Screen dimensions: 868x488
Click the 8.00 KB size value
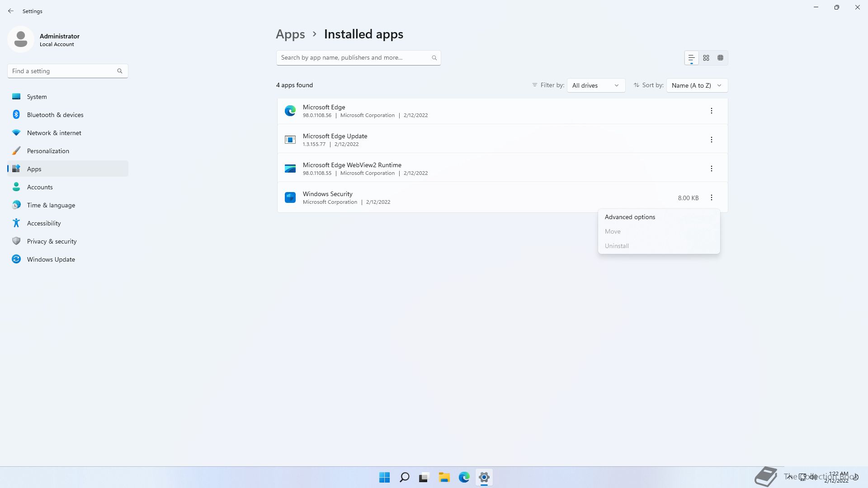click(688, 198)
